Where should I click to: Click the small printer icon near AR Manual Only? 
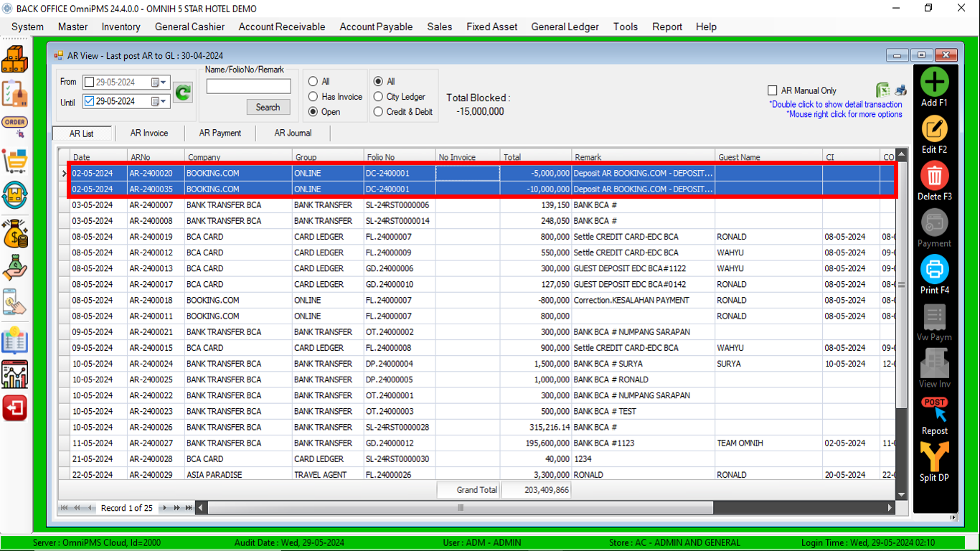(900, 90)
